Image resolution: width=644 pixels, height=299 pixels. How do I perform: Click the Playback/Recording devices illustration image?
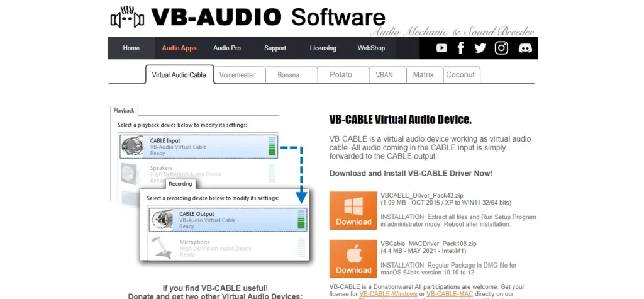pos(213,184)
